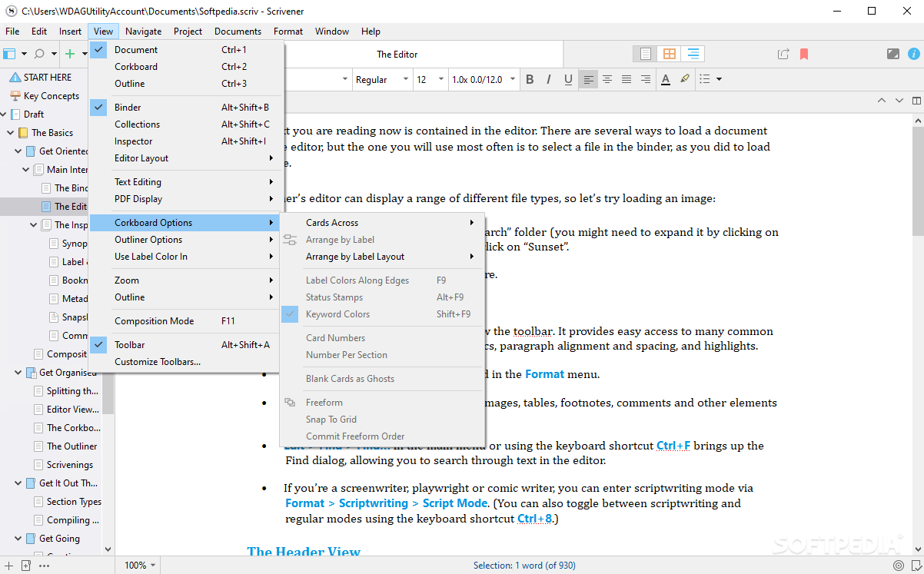Open the list style bullets icon
Viewport: 924px width, 574px height.
tap(705, 79)
